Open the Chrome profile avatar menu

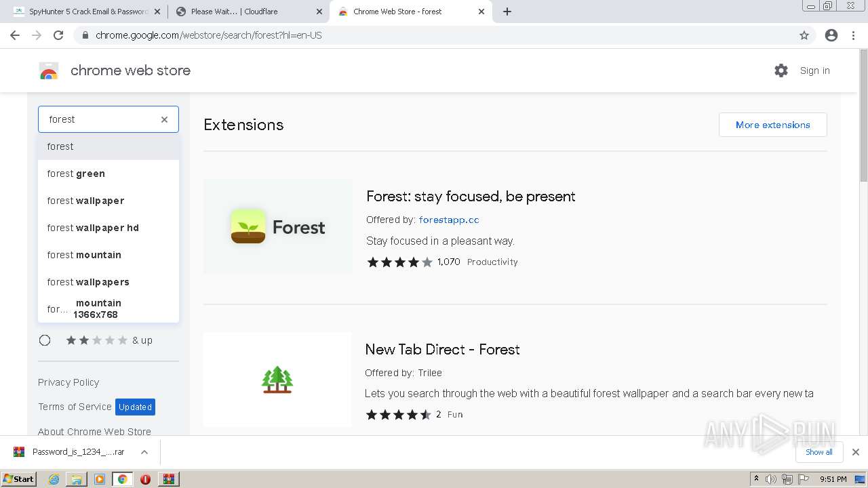click(831, 35)
